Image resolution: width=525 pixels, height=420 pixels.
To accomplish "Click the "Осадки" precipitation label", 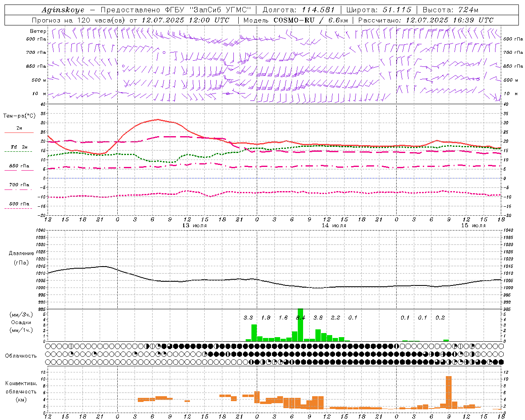I will click(x=21, y=322).
